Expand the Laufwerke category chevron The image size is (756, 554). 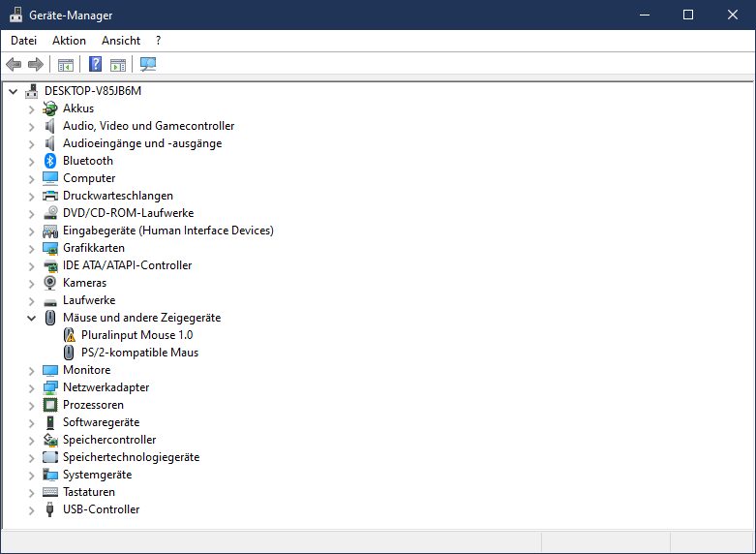click(x=31, y=301)
